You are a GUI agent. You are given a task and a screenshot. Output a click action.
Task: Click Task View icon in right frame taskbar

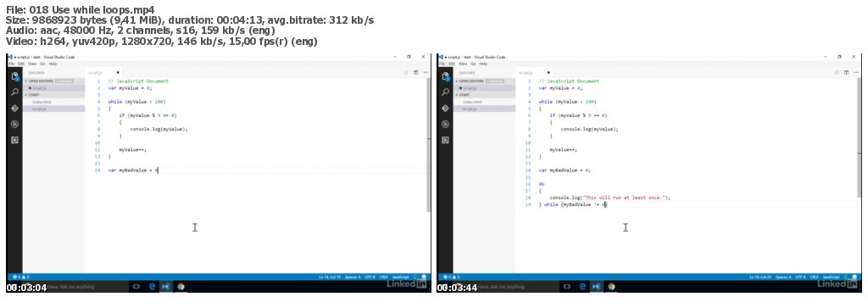coord(567,287)
